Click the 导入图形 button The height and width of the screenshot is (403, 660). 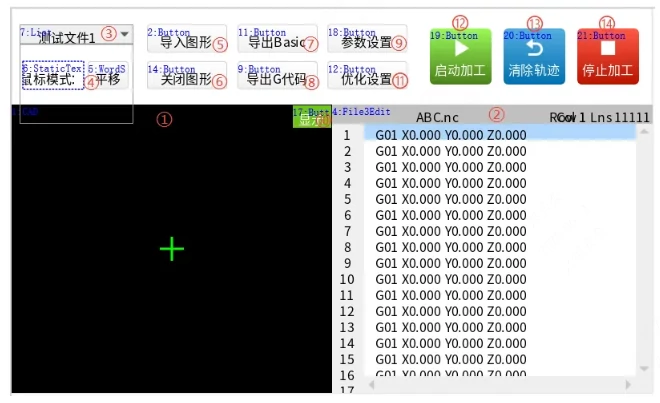pyautogui.click(x=187, y=39)
